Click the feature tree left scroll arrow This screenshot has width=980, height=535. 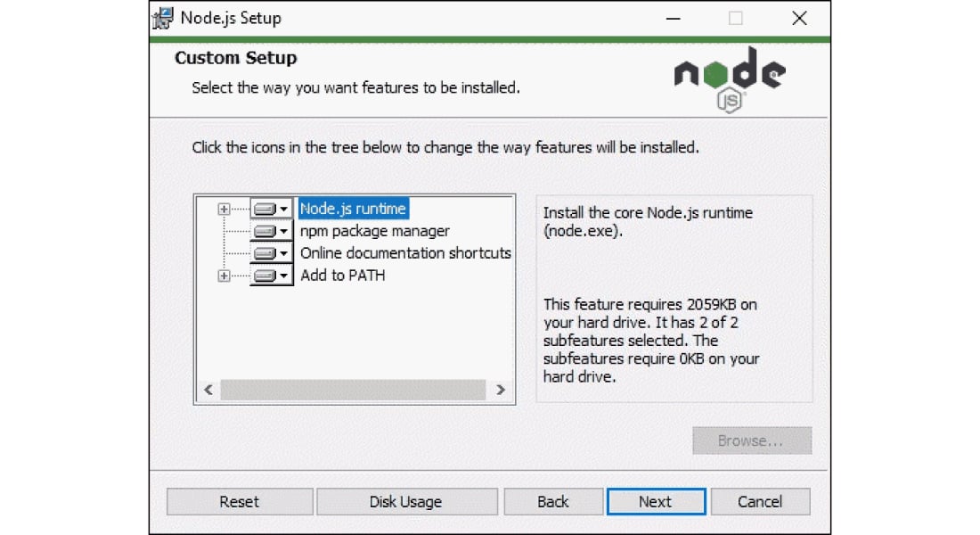[x=208, y=390]
